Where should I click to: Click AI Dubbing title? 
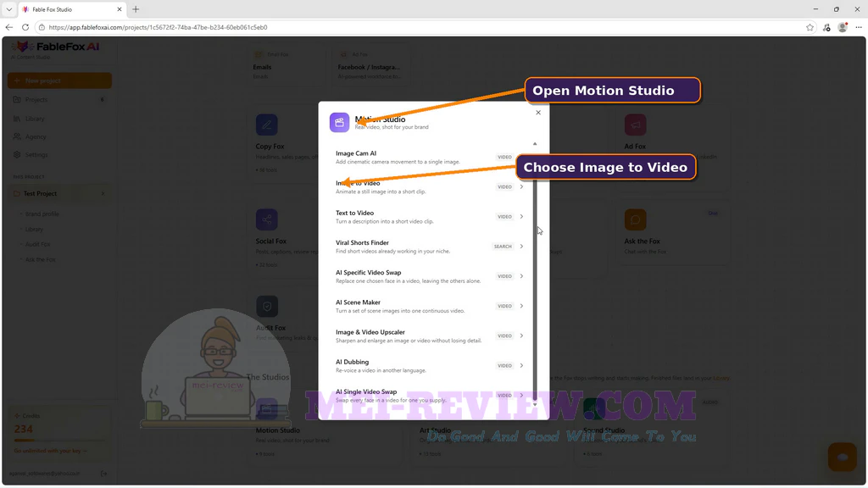[352, 362]
